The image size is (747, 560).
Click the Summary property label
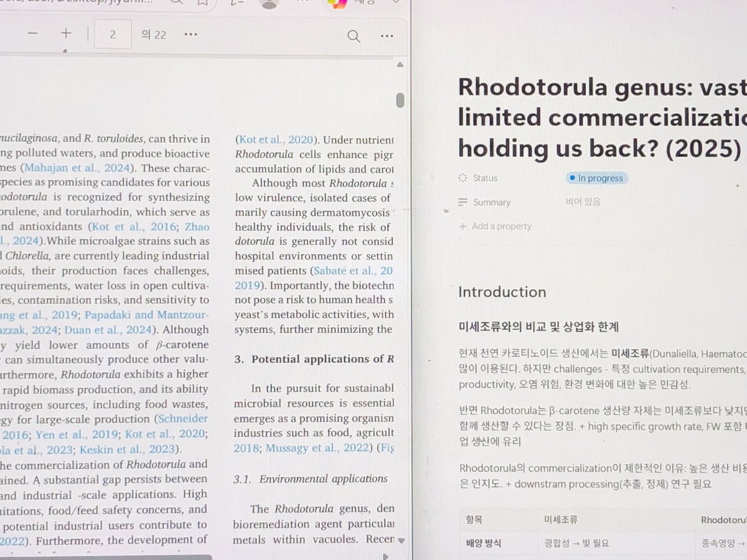(x=492, y=202)
